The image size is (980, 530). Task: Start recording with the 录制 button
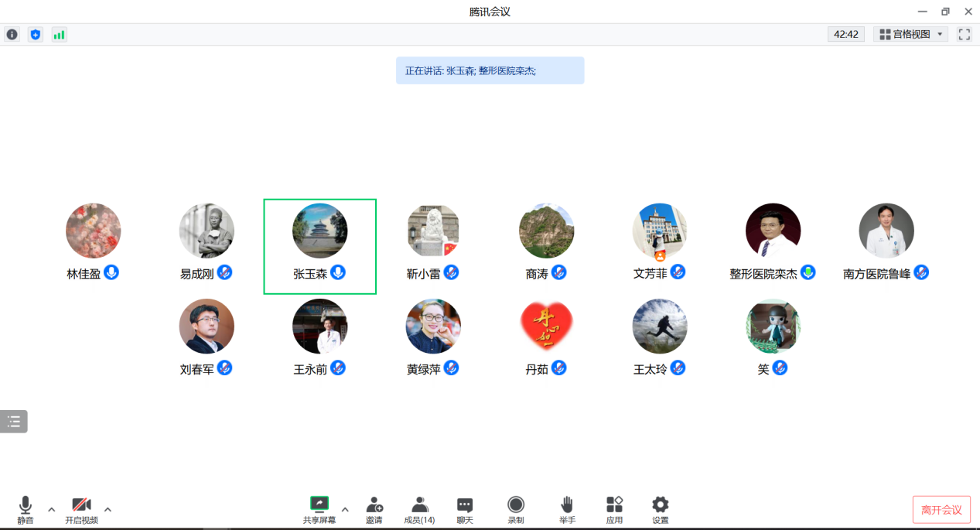coord(516,510)
